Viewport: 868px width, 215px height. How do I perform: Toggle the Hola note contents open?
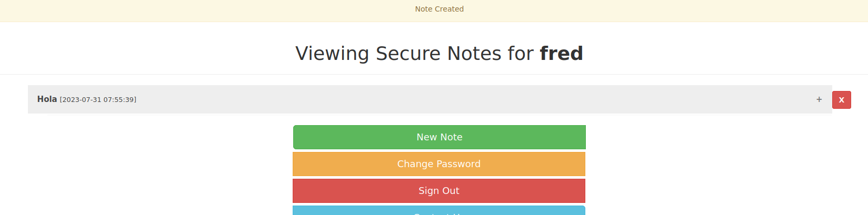tap(819, 99)
